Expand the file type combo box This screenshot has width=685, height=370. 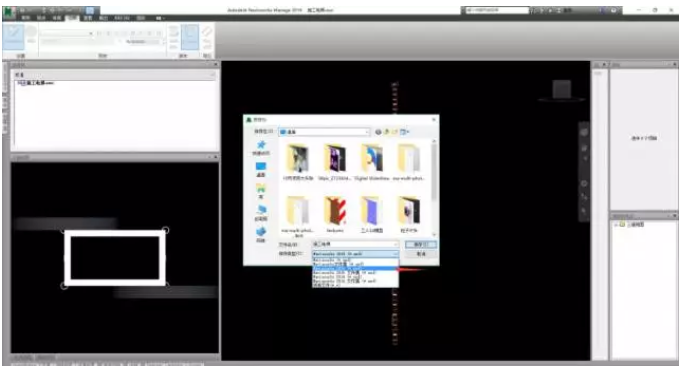tap(355, 254)
